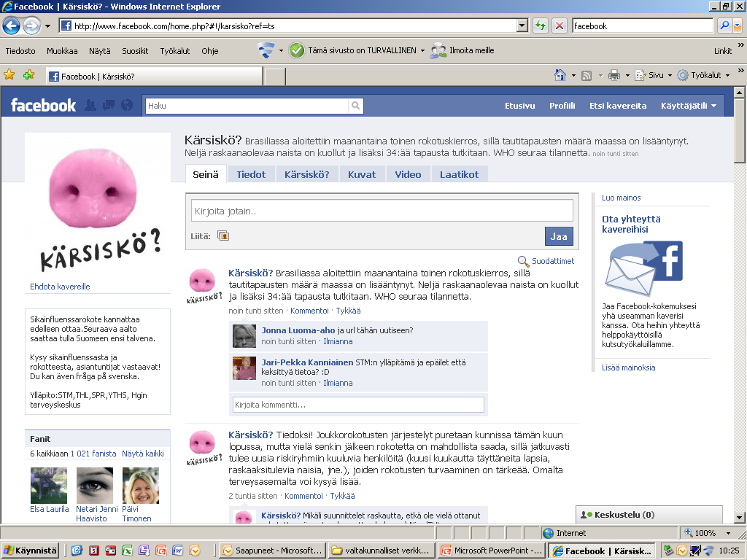Image resolution: width=747 pixels, height=560 pixels.
Task: Click the magnifier icon beside Suodattimet
Action: click(523, 261)
